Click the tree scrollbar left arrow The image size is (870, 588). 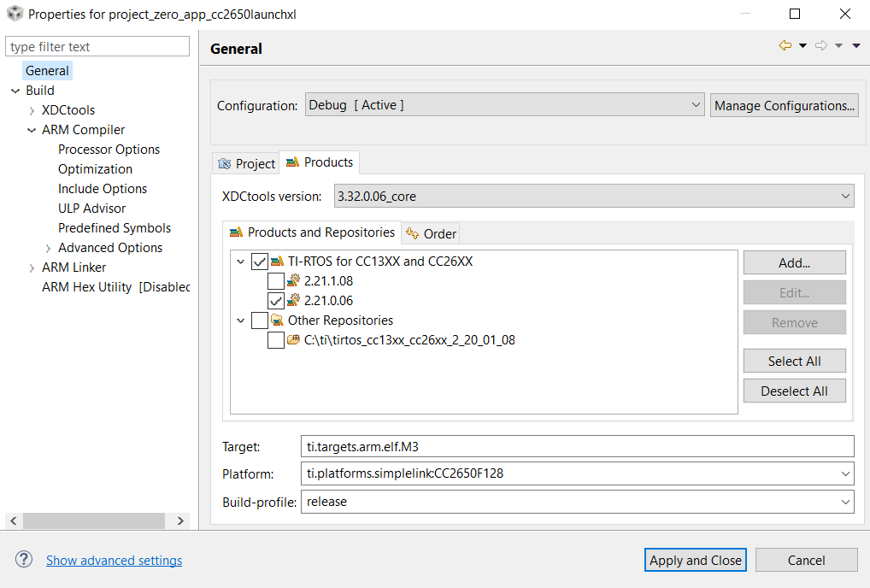click(14, 520)
